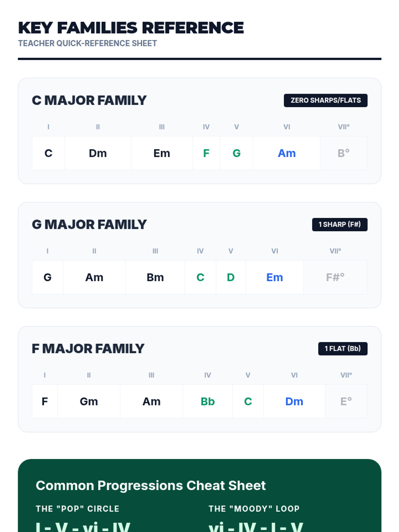Select THE "POP" CIRCLE progression label
This screenshot has width=399, height=532.
click(77, 509)
